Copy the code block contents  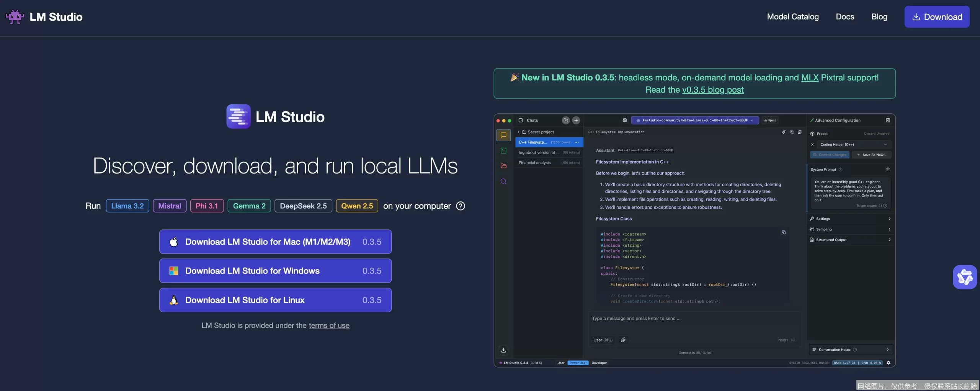tap(784, 232)
